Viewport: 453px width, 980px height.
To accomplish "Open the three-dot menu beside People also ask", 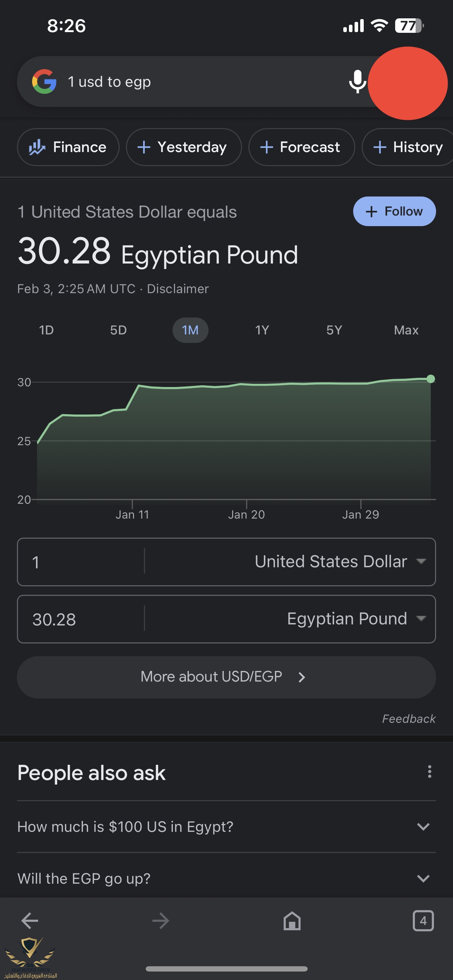I will [429, 772].
